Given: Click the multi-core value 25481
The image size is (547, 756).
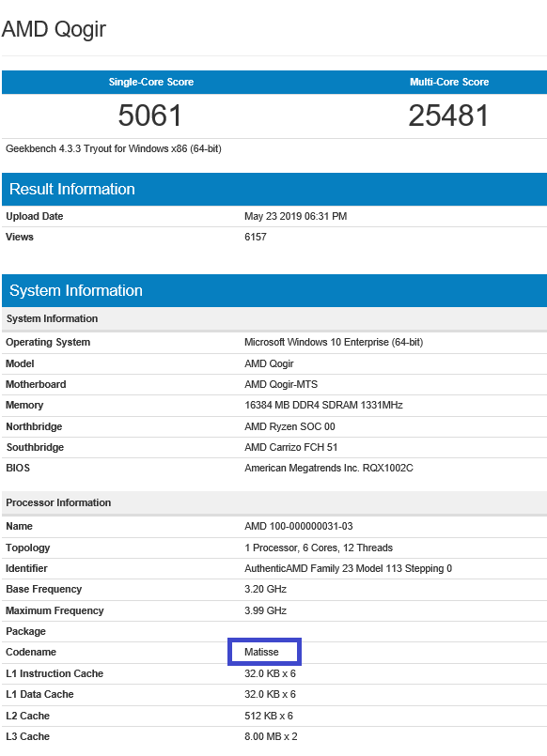Looking at the screenshot, I should (x=448, y=116).
